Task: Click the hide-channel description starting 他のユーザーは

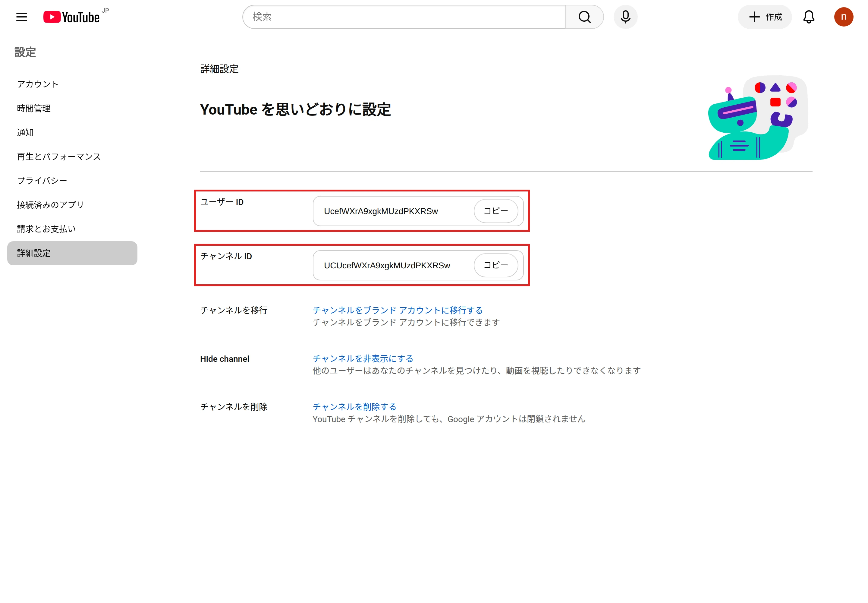Action: pyautogui.click(x=476, y=370)
